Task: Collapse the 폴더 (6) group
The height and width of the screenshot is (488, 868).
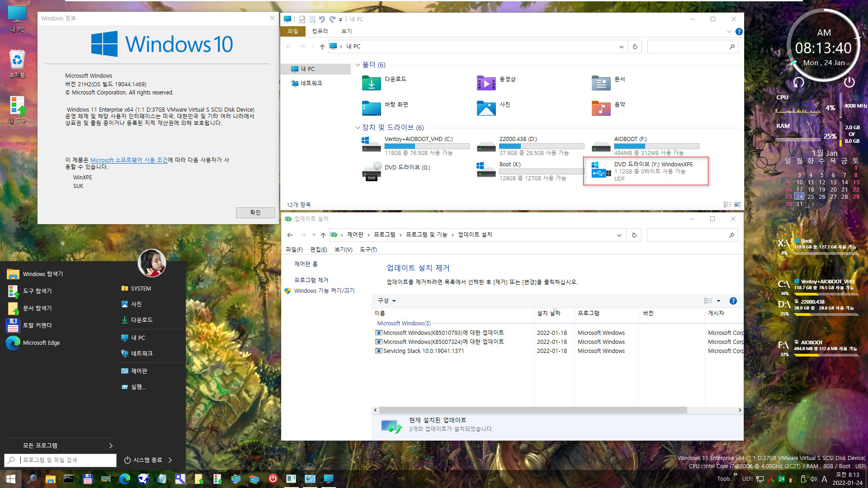Action: click(x=358, y=65)
